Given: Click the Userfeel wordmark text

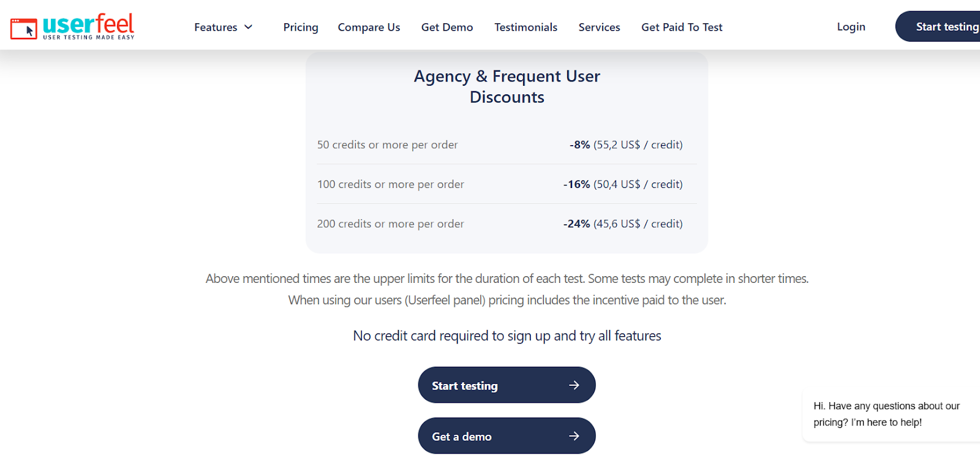Looking at the screenshot, I should point(88,24).
